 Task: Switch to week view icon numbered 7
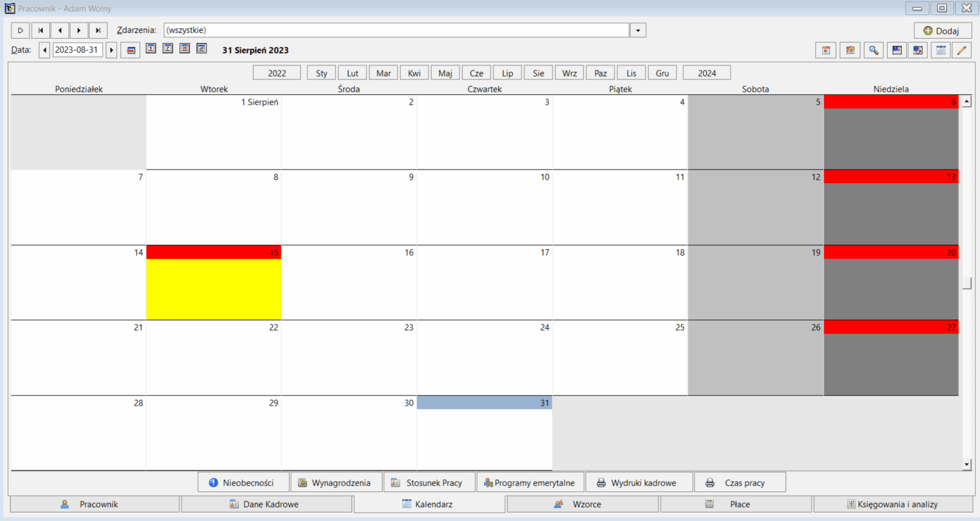[167, 49]
